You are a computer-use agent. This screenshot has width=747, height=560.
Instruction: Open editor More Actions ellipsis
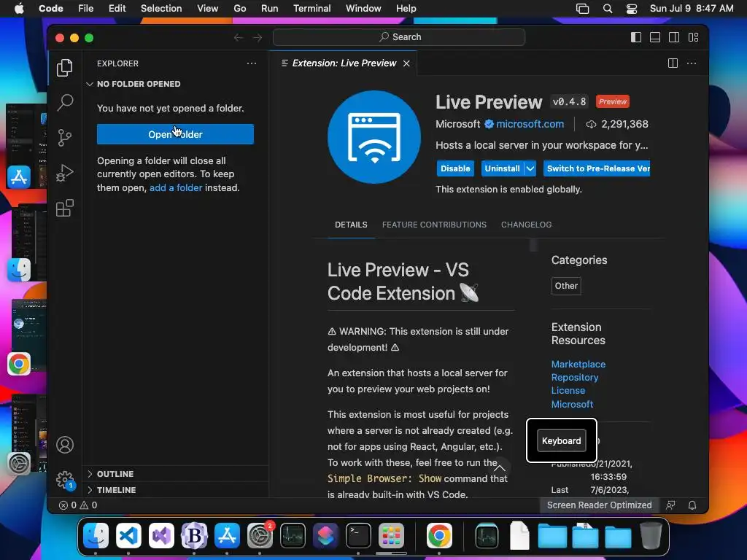pos(692,63)
